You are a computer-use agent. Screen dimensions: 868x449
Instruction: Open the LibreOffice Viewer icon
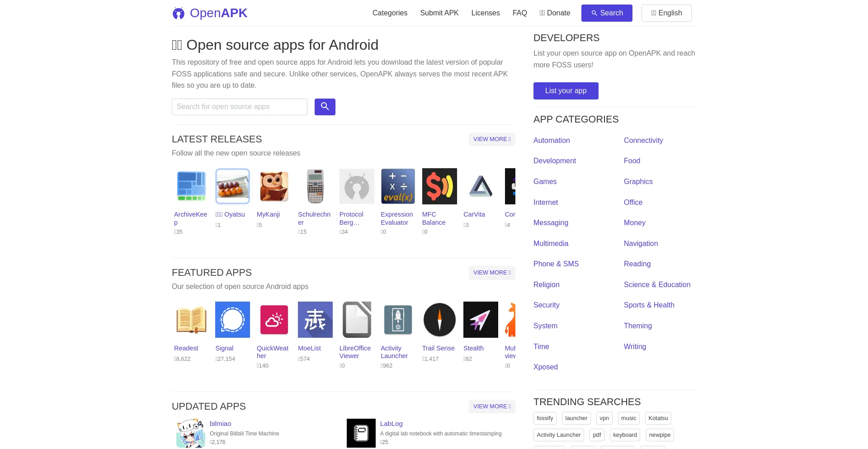(357, 320)
